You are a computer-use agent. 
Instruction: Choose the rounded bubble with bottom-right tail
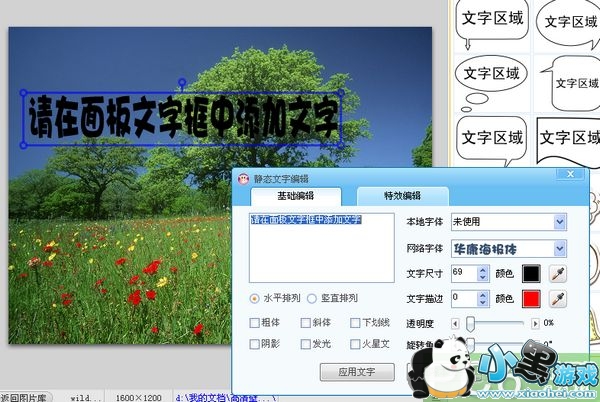[492, 141]
